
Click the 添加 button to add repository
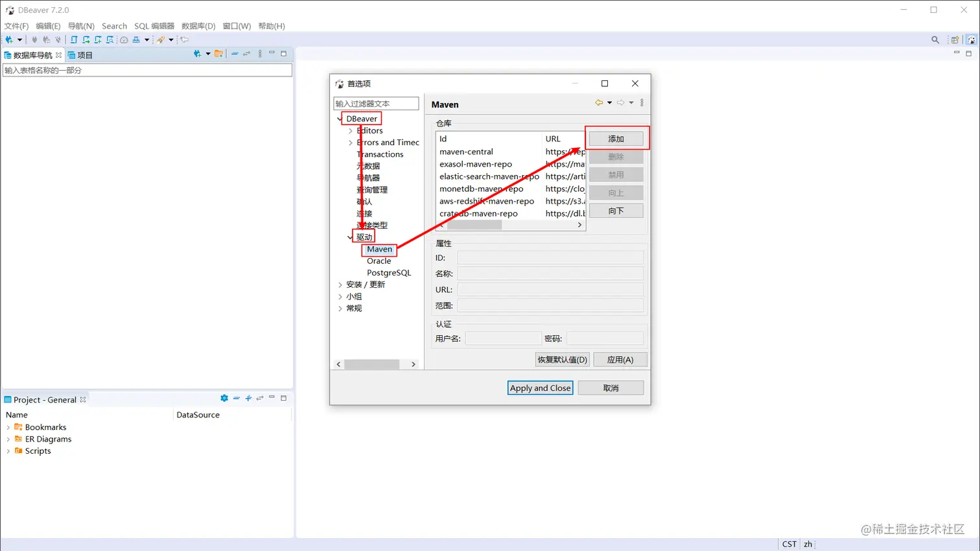tap(616, 139)
